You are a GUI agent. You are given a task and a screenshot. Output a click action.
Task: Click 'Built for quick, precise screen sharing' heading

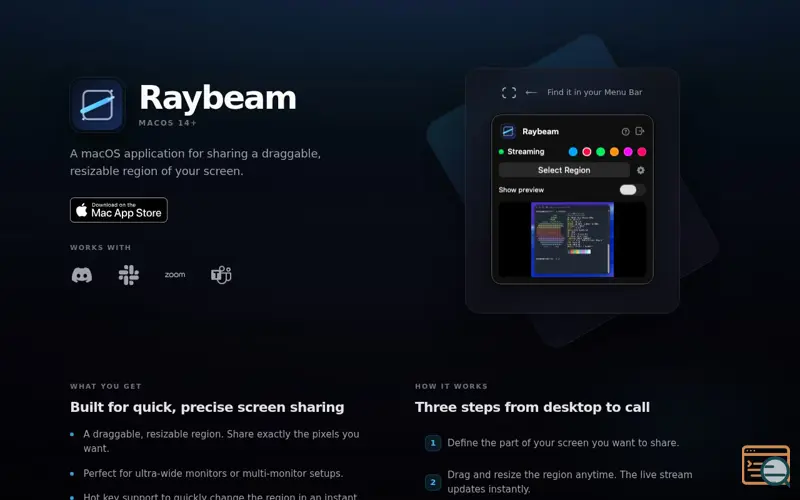207,407
